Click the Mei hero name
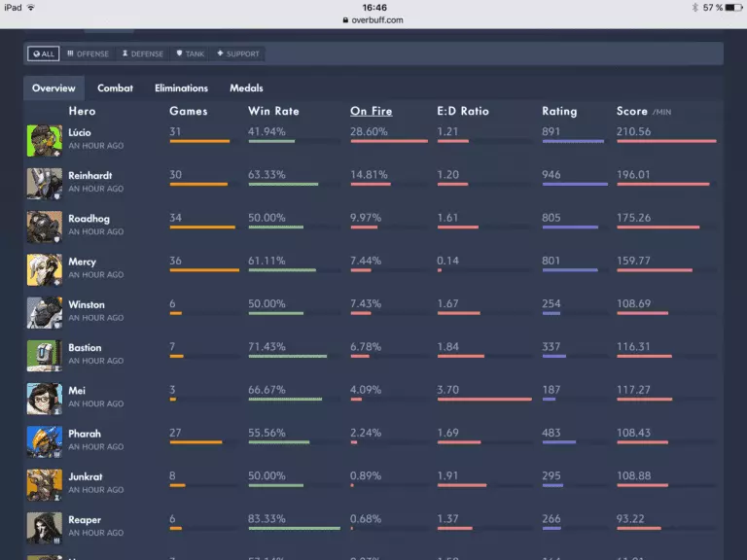747x560 pixels. 77,391
